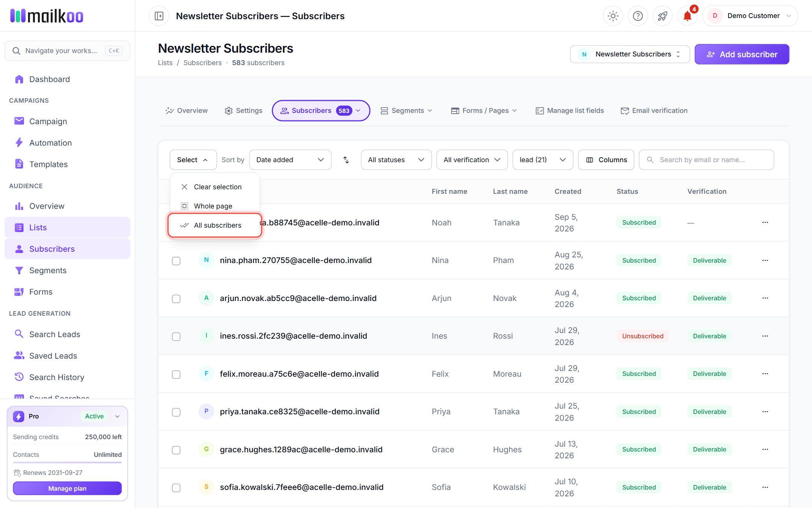This screenshot has height=508, width=812.
Task: Open row actions for Nina Pham
Action: coord(765,260)
